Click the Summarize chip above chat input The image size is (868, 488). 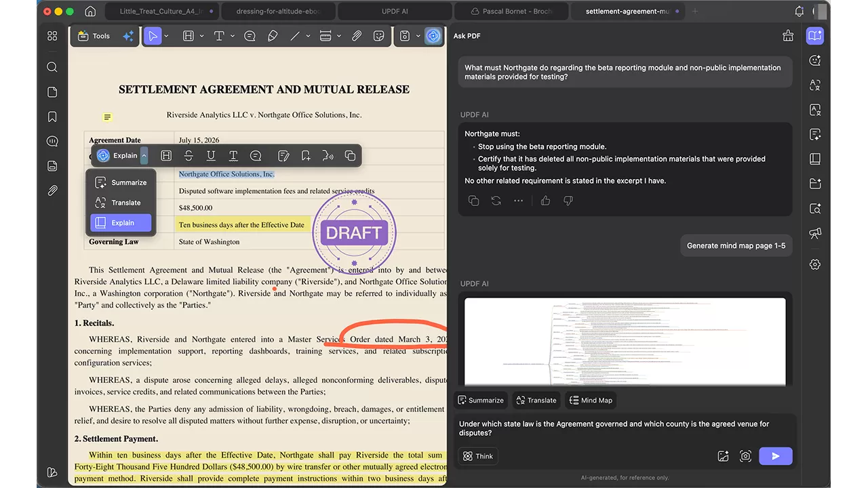481,400
